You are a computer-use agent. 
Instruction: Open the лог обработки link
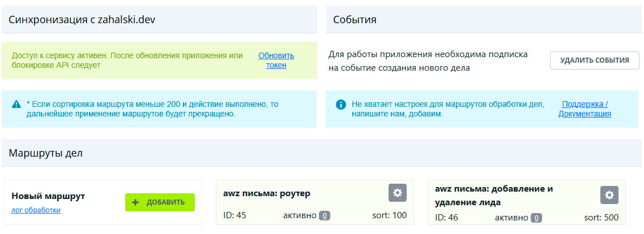coord(36,210)
